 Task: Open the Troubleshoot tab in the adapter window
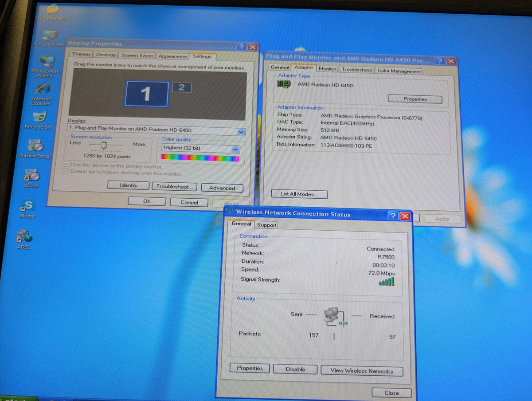coord(357,70)
